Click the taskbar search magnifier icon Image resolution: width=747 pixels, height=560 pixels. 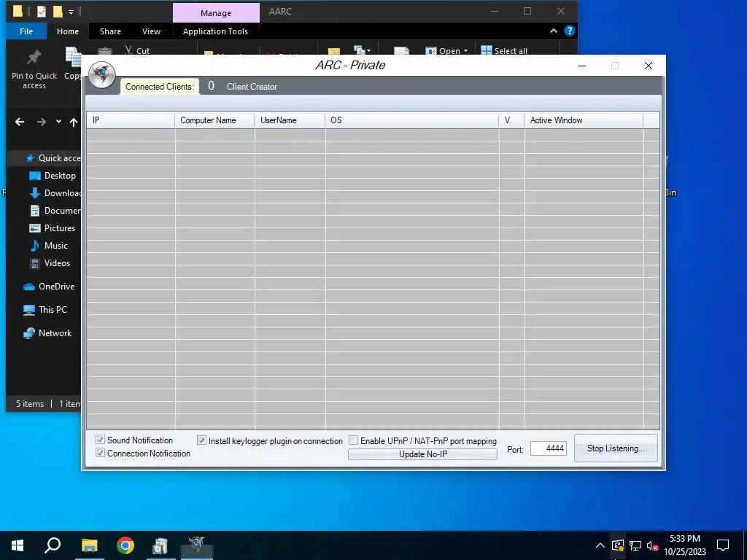(53, 545)
